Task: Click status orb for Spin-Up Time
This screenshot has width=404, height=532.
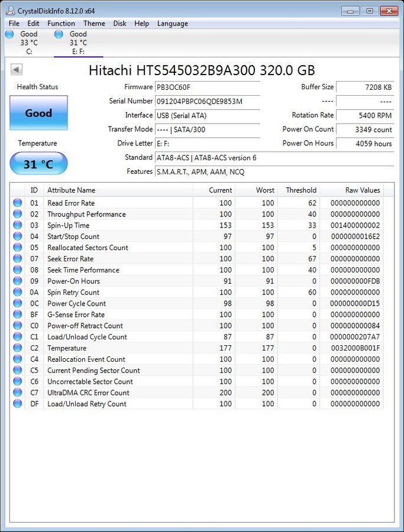Action: [17, 225]
